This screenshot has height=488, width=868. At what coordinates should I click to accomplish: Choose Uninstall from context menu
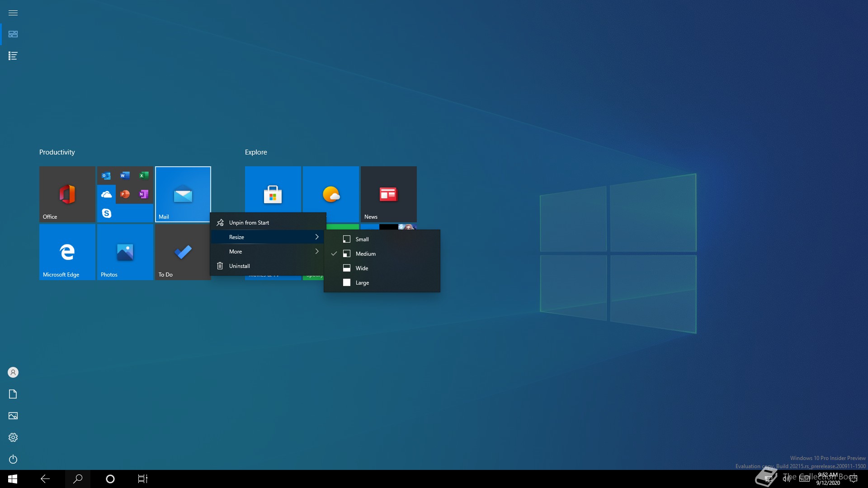click(268, 266)
